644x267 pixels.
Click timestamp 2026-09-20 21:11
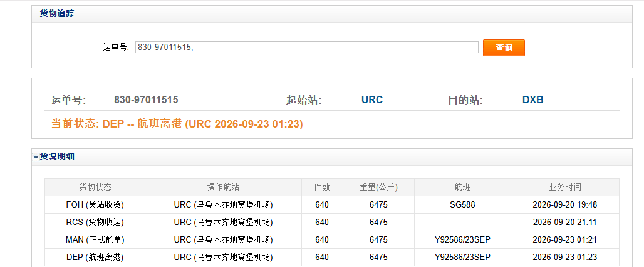(564, 223)
